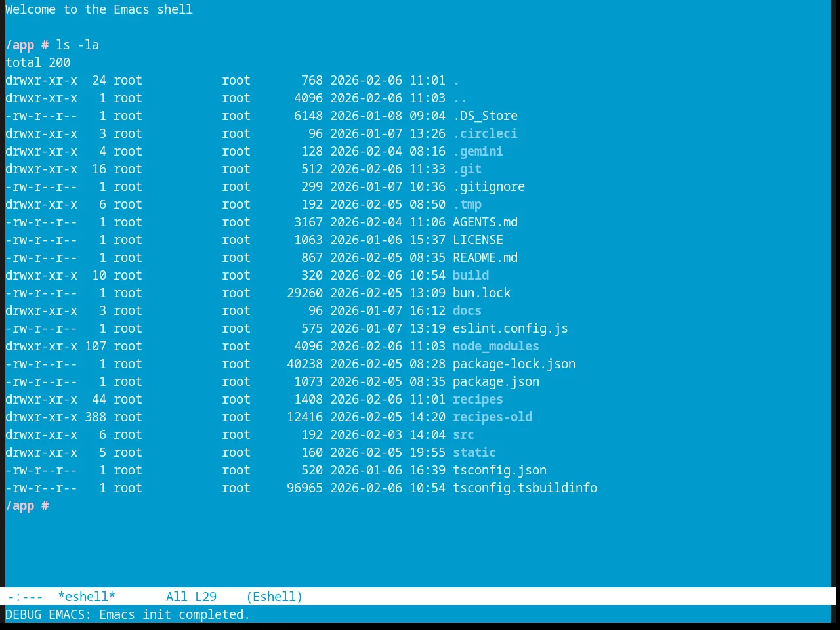This screenshot has width=840, height=630.
Task: Click the (Eshell) major mode indicator
Action: 274,597
